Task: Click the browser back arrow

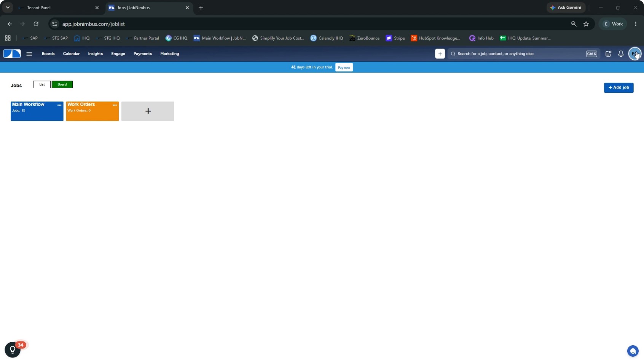Action: pyautogui.click(x=10, y=24)
